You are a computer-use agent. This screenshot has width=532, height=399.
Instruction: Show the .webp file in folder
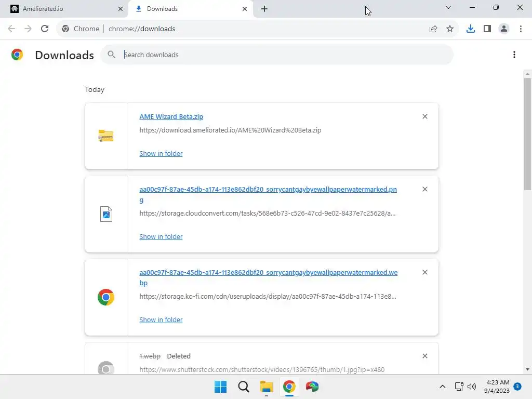click(161, 320)
